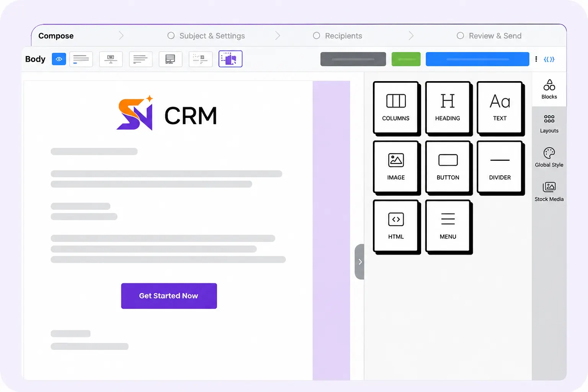
Task: Insert the Text block
Action: [x=500, y=108]
